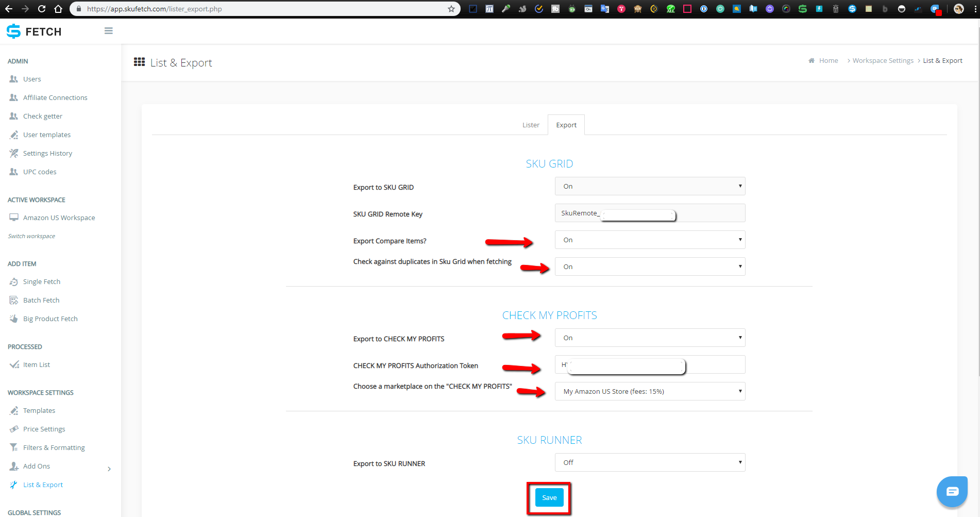Click the Fetch logo icon

tap(13, 31)
